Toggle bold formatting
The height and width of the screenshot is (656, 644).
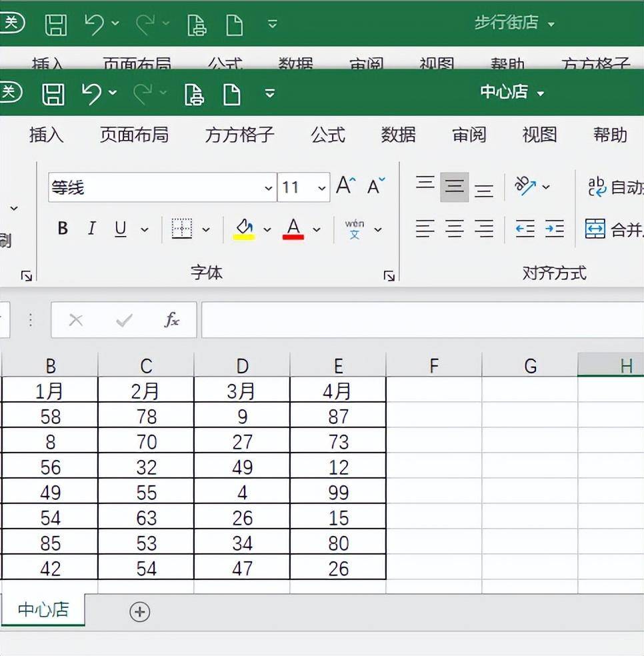click(x=63, y=229)
